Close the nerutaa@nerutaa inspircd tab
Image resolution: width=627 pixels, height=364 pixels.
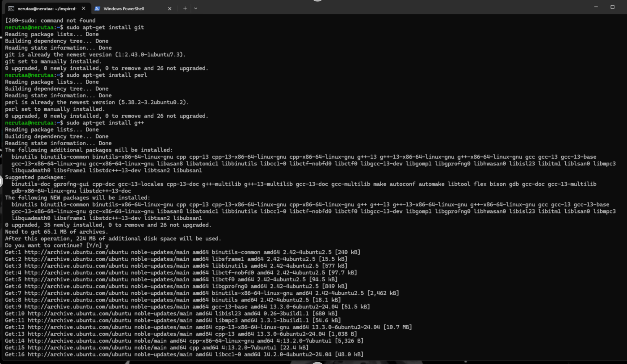(x=83, y=8)
